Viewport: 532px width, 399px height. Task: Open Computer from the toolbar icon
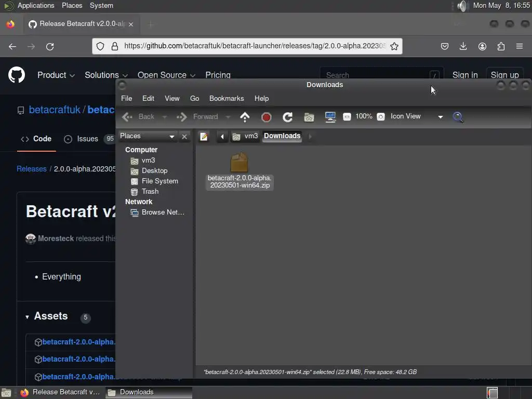pyautogui.click(x=330, y=117)
